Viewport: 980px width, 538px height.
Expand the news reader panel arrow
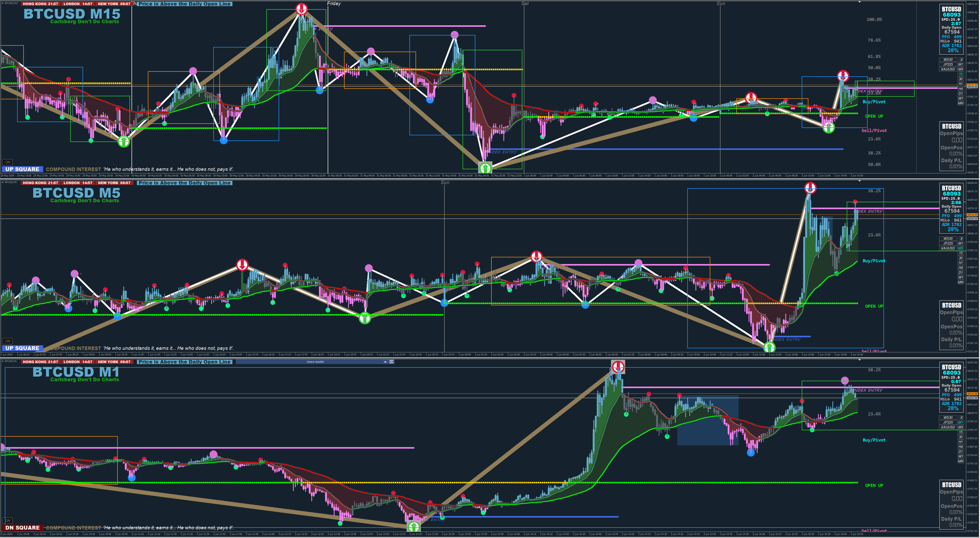[x=385, y=362]
